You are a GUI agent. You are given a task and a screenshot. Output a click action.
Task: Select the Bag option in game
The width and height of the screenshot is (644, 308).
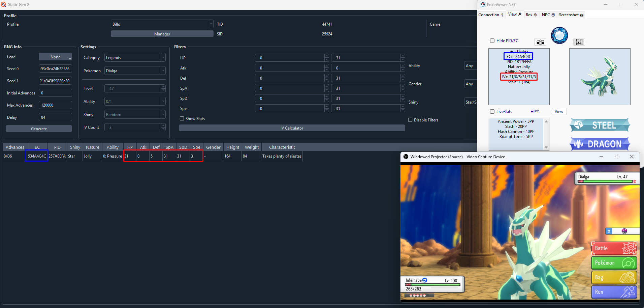(x=614, y=277)
